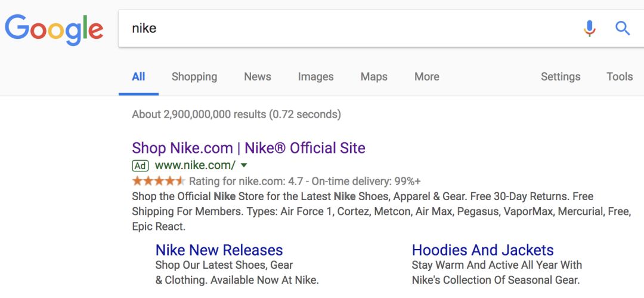Viewport: 644px width, 298px height.
Task: Open the Nike New Releases sitelink
Action: pyautogui.click(x=219, y=250)
